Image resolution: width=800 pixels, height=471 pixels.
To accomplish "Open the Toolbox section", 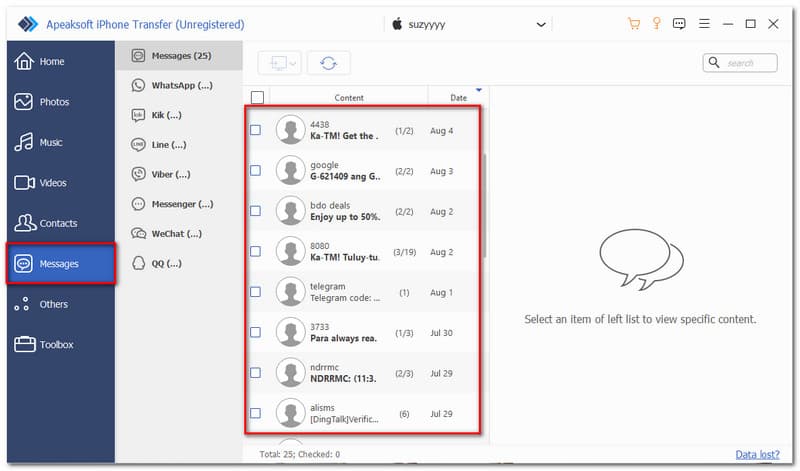I will click(60, 344).
